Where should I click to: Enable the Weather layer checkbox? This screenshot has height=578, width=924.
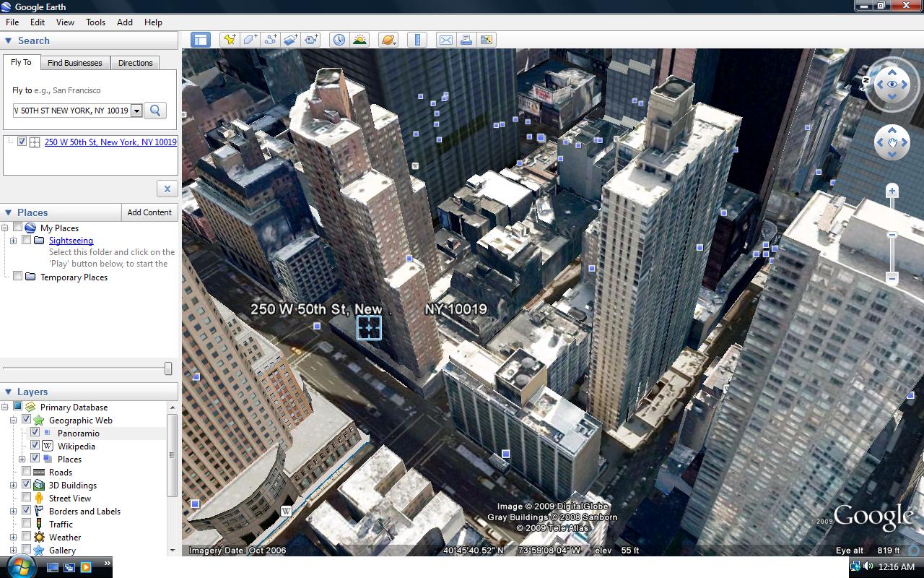coord(26,537)
